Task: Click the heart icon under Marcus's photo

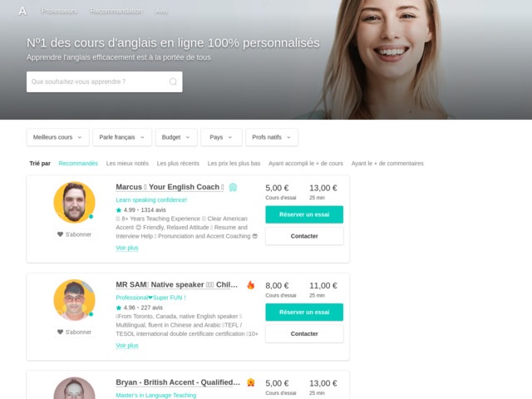Action: click(60, 234)
